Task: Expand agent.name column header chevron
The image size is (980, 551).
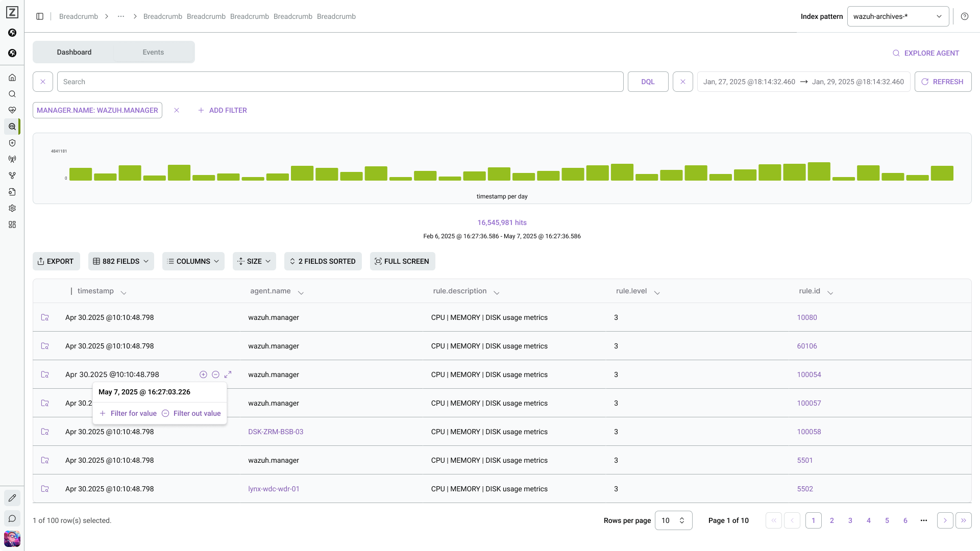Action: (x=301, y=293)
